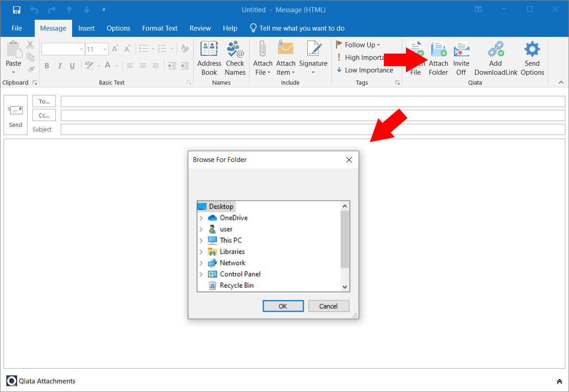The width and height of the screenshot is (569, 392).
Task: Select the Qiata Attach Folder icon
Action: (x=438, y=58)
